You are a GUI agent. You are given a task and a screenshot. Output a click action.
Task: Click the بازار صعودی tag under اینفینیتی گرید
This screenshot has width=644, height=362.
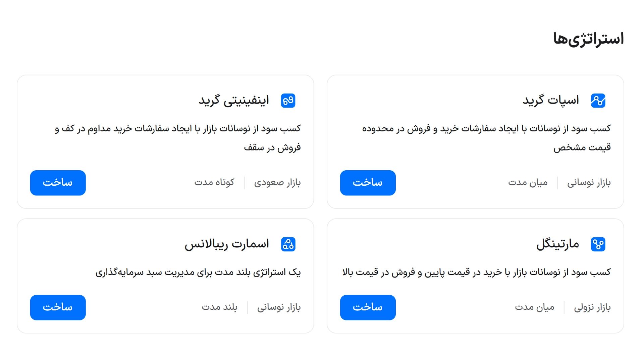tap(277, 182)
